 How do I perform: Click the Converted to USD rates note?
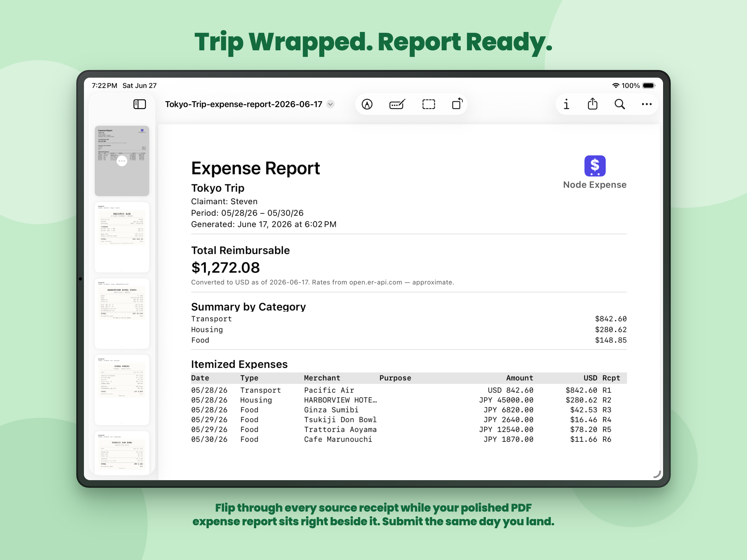(x=323, y=282)
